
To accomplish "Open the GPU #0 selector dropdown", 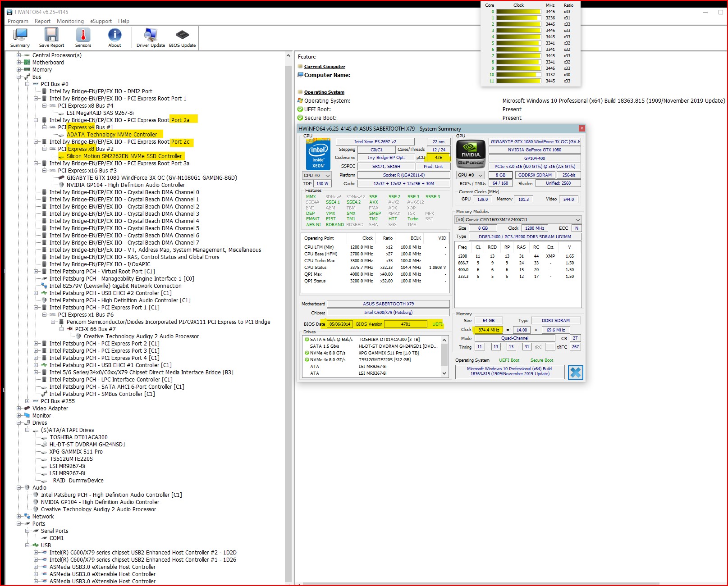I will click(470, 175).
